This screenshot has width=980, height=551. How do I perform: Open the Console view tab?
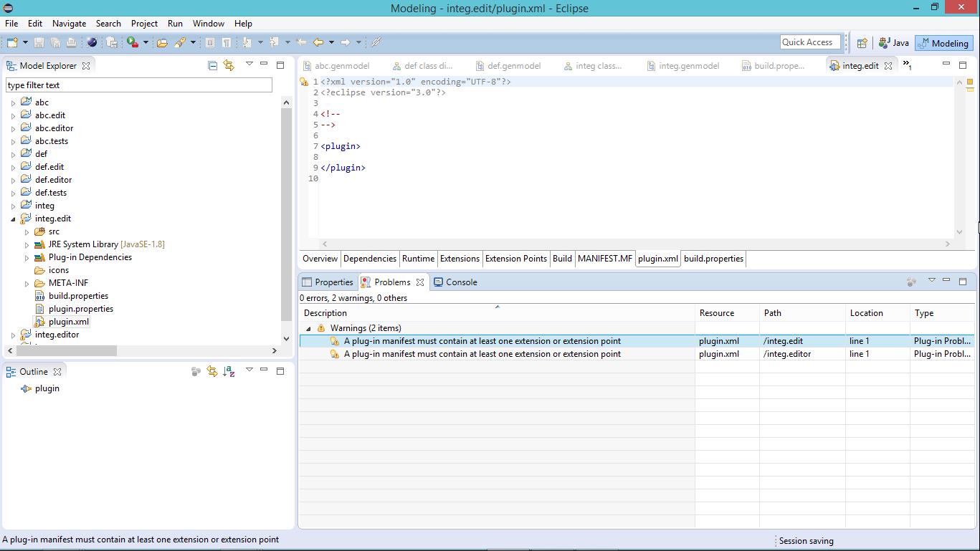point(455,282)
